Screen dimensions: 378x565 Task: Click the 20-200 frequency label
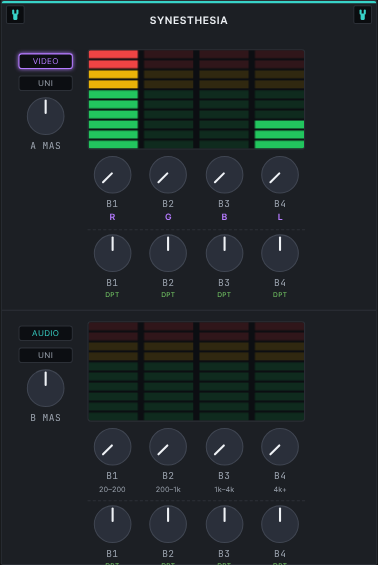112,489
